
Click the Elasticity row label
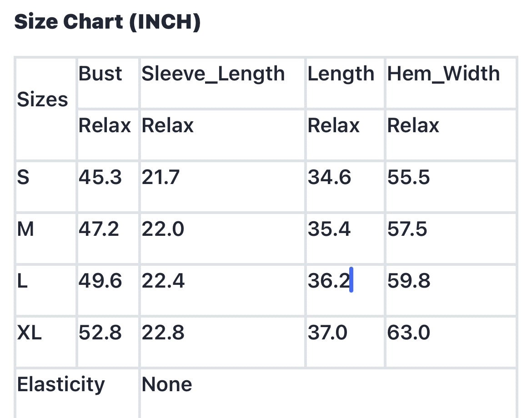tap(61, 385)
